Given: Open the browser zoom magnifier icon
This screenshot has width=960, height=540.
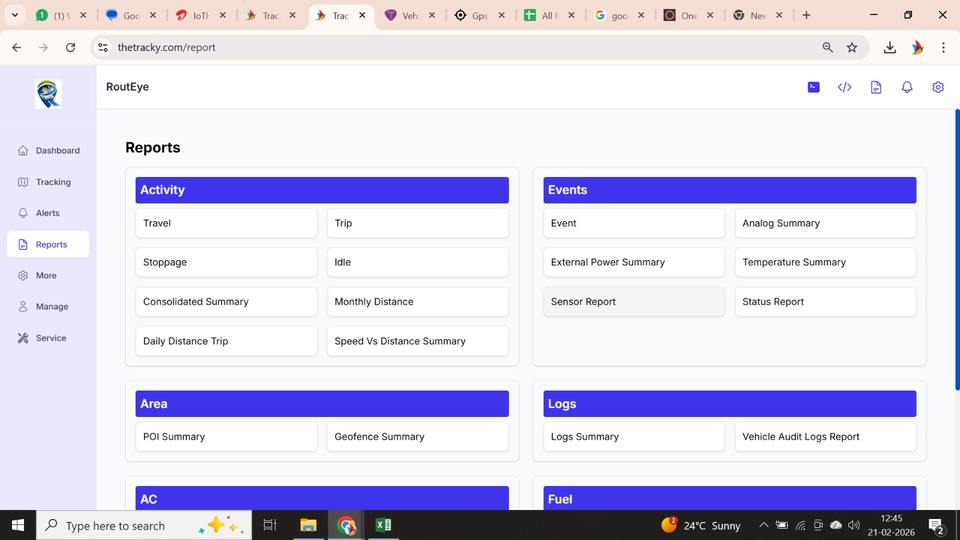Looking at the screenshot, I should 827,47.
